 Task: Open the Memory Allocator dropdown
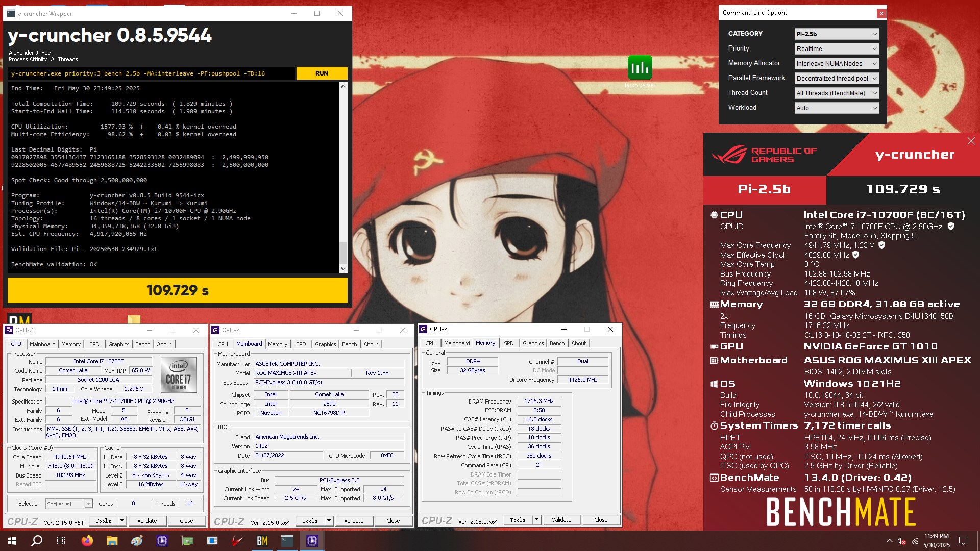coord(837,63)
